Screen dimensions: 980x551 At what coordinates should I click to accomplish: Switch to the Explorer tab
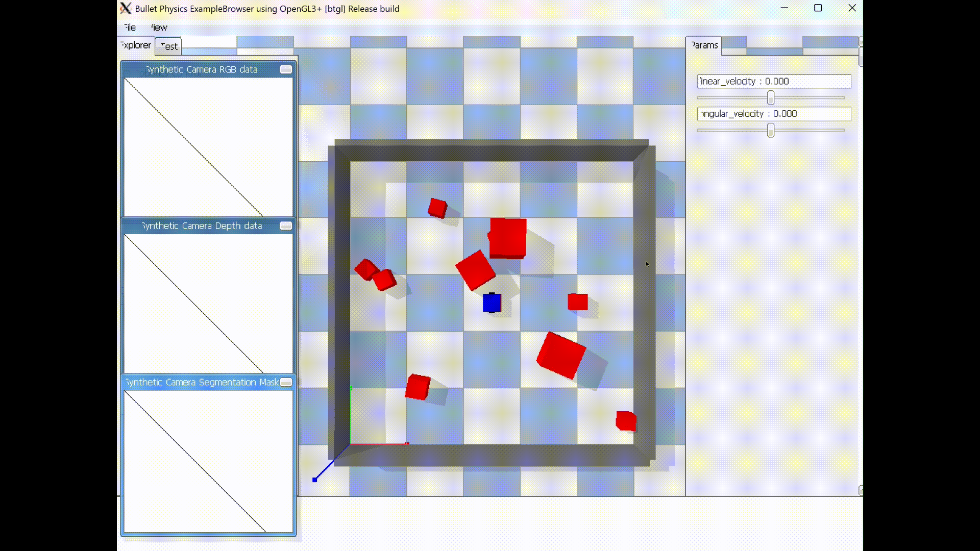click(136, 45)
